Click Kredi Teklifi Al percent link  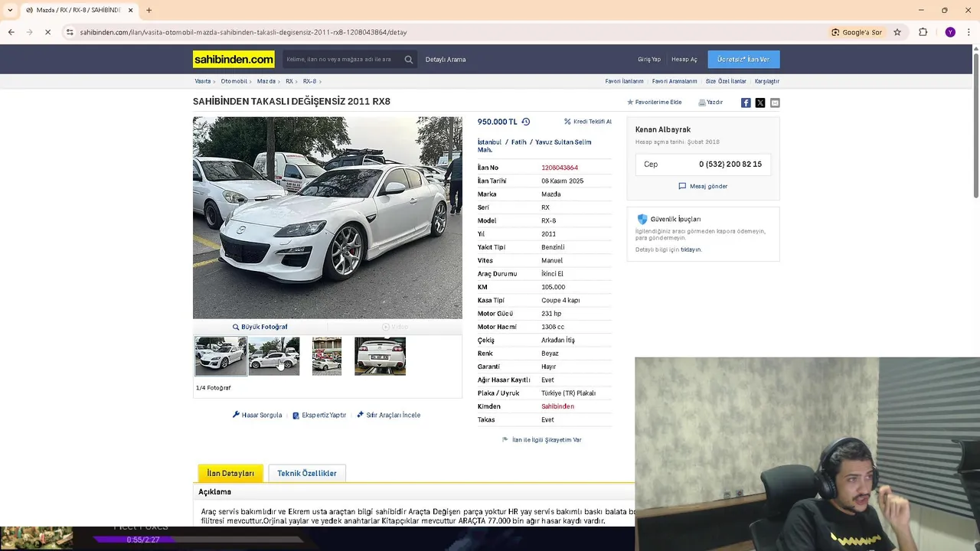(x=588, y=122)
